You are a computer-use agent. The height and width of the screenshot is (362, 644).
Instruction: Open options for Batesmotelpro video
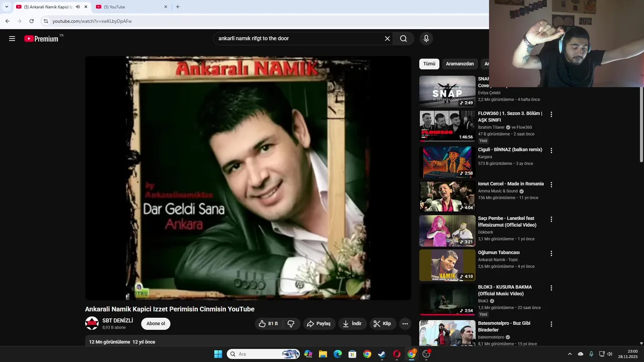click(551, 324)
